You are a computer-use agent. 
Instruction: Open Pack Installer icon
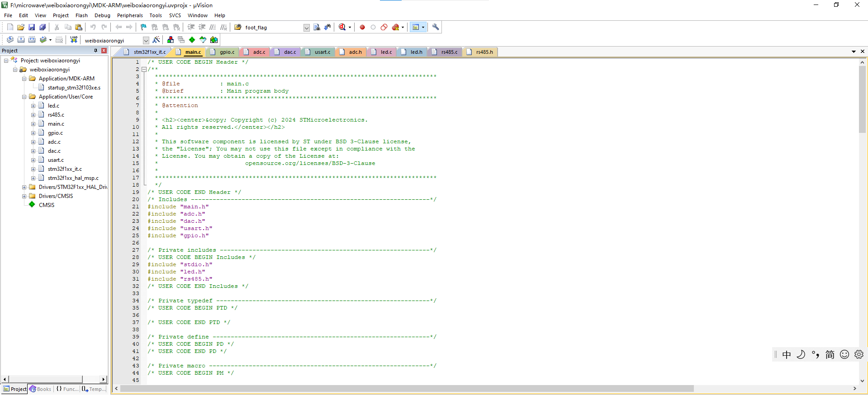(x=214, y=40)
